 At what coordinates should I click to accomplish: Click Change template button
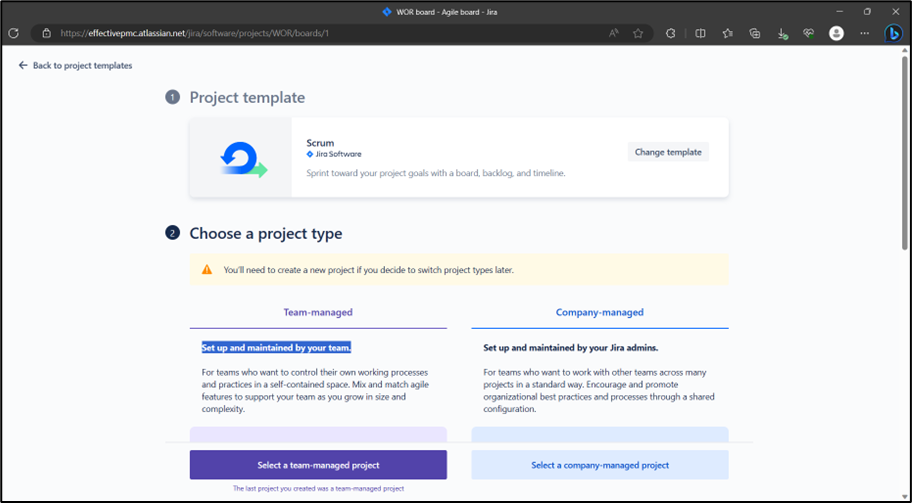click(668, 152)
